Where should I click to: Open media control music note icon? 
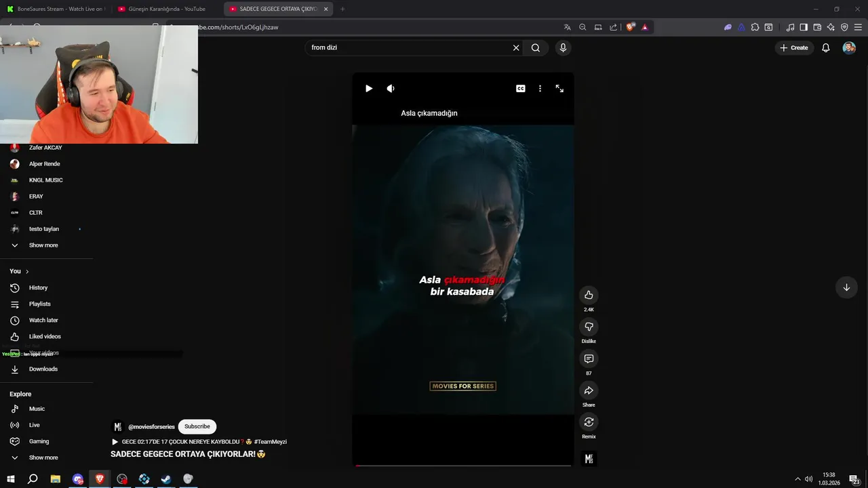(790, 27)
